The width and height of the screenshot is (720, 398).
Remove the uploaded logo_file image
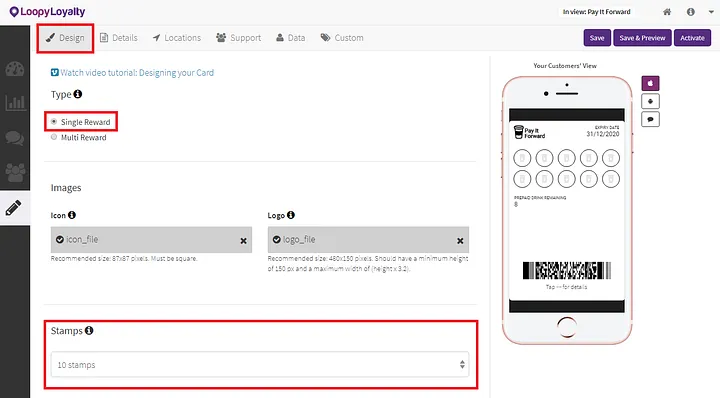click(460, 241)
